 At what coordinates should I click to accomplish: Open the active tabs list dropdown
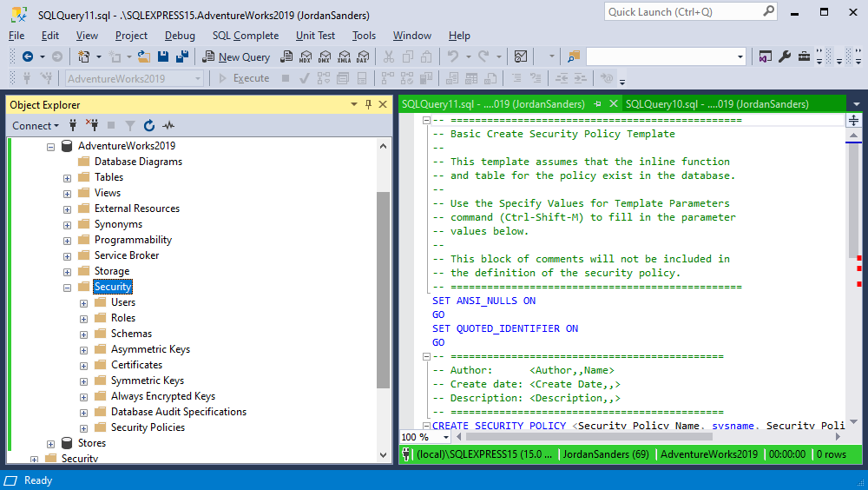coord(857,104)
